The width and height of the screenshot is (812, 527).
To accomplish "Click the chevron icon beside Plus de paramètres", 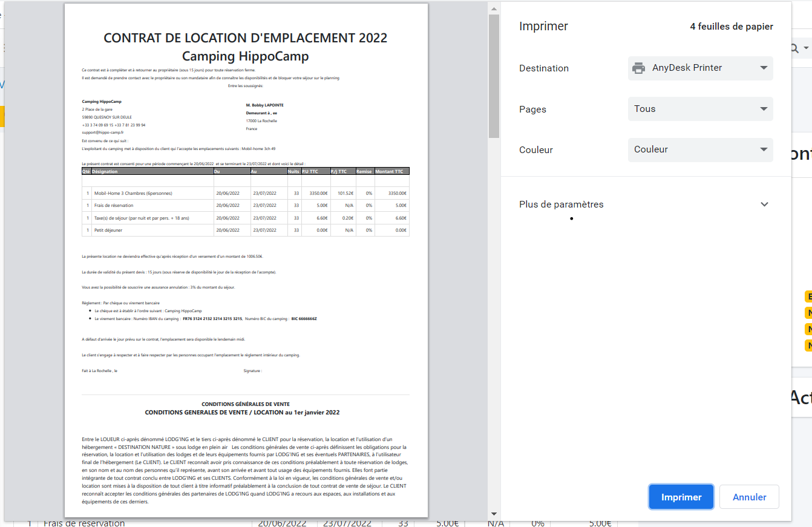I will pyautogui.click(x=764, y=205).
